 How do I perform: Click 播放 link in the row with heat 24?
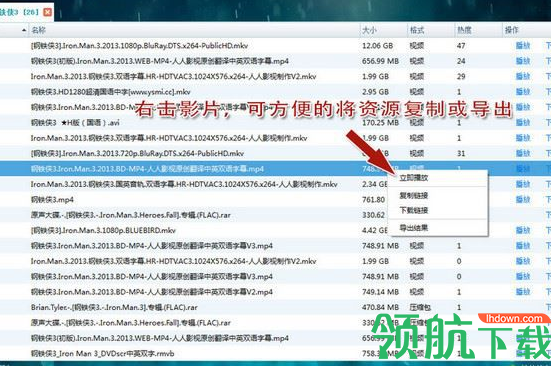[523, 61]
